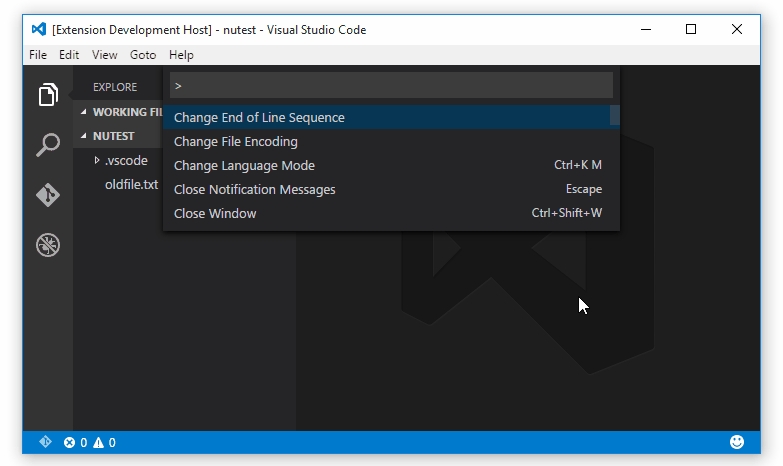The image size is (783, 466).
Task: Click the Git status icon in status bar
Action: (x=45, y=442)
